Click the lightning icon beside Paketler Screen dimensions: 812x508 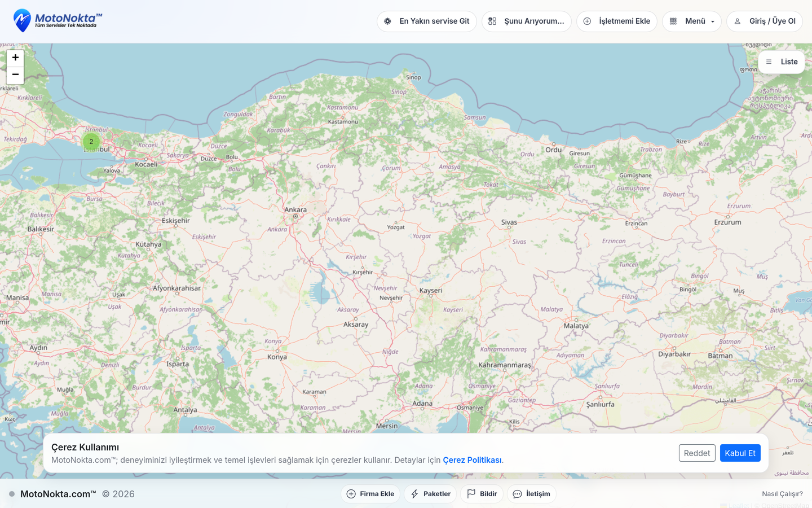coord(414,494)
